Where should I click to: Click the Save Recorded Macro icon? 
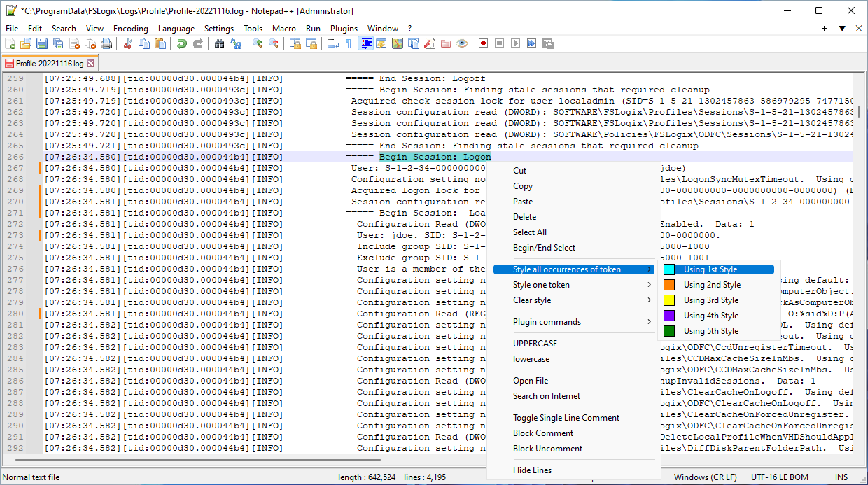coord(547,43)
